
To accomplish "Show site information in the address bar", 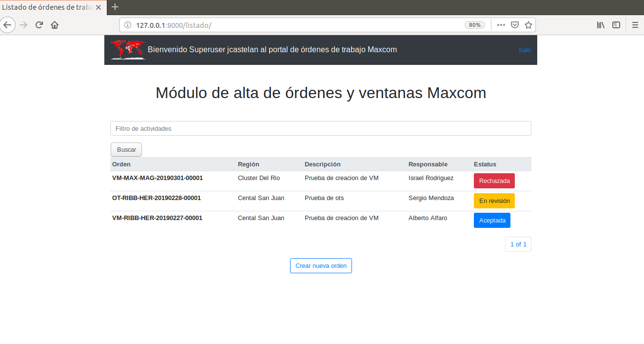I will click(x=128, y=25).
